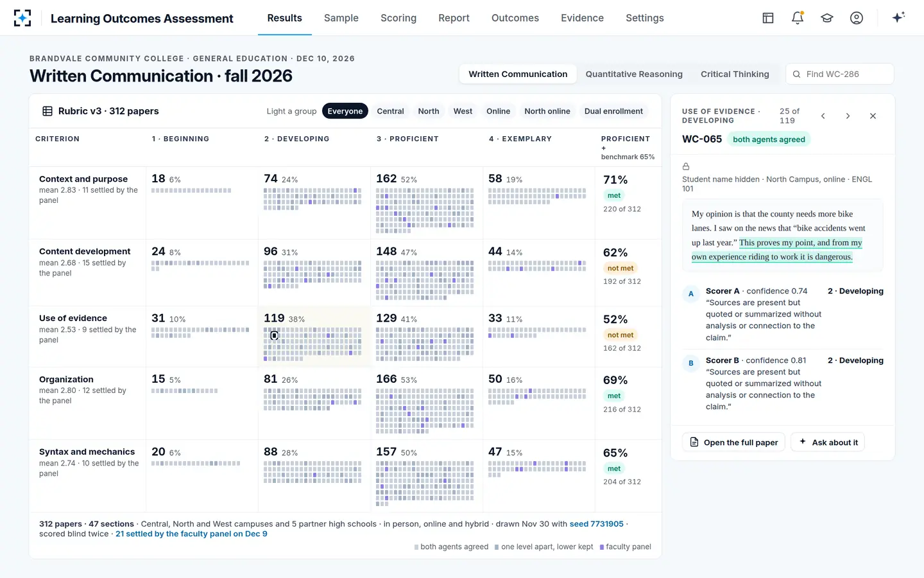Select the Written Communication outcome

[x=518, y=74]
